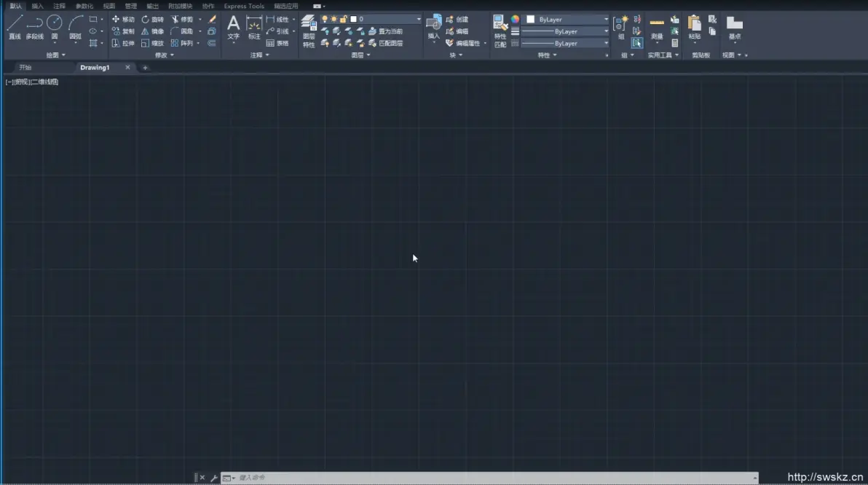Image resolution: width=868 pixels, height=485 pixels.
Task: Select the 直线 (Line) drawing tool
Action: click(x=15, y=27)
